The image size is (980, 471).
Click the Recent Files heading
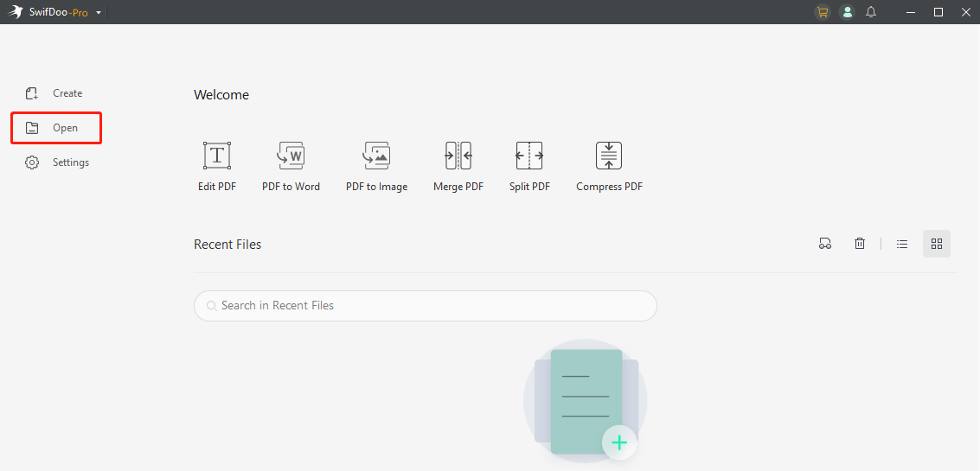click(227, 245)
